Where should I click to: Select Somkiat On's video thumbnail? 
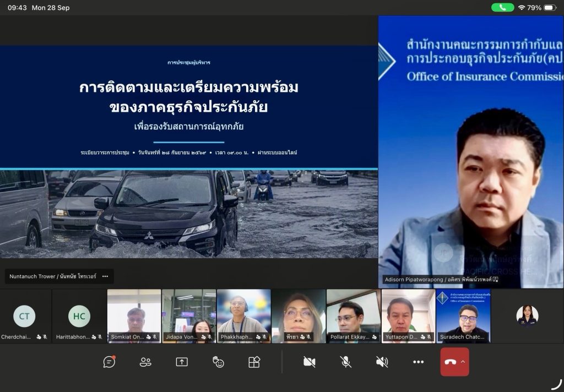pos(134,316)
